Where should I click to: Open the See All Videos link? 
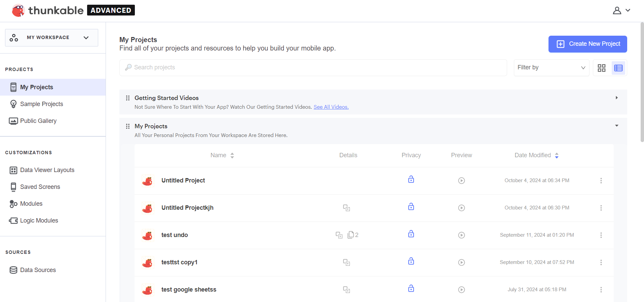click(331, 107)
